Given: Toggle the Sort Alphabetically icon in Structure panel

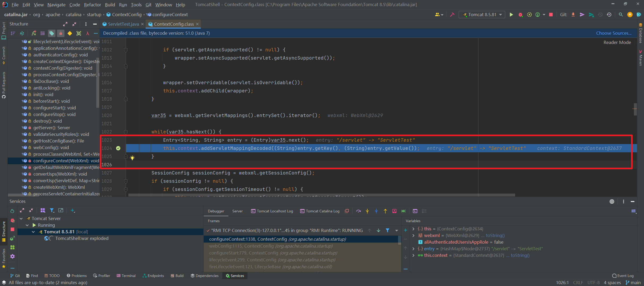Looking at the screenshot, I should click(x=22, y=33).
